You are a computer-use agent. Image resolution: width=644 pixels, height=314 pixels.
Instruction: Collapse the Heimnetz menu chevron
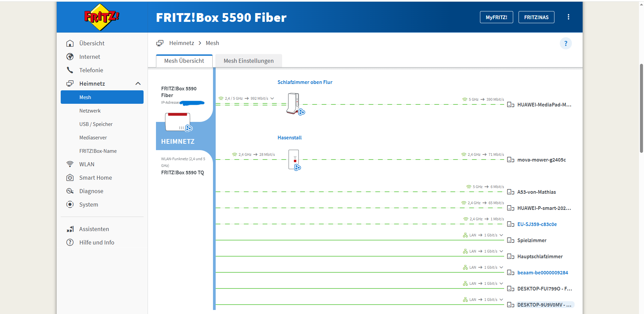click(x=138, y=84)
